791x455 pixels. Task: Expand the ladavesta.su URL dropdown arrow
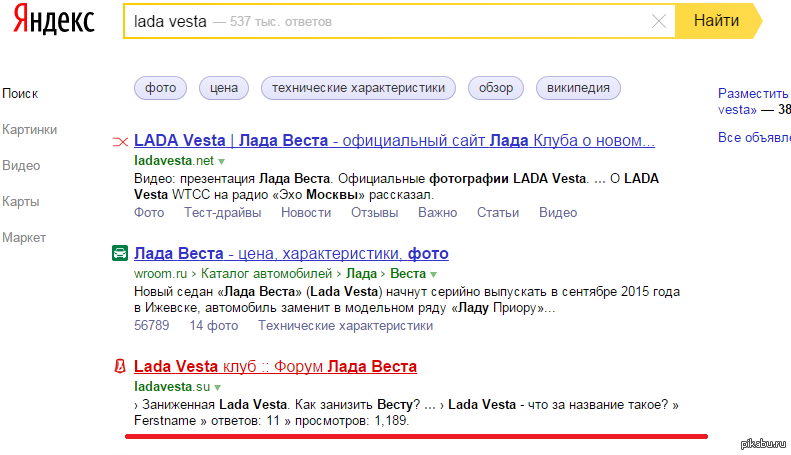[x=217, y=387]
